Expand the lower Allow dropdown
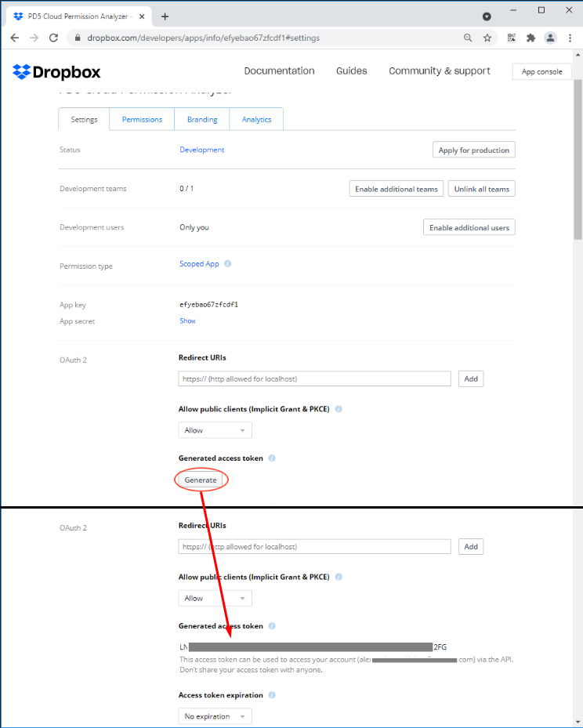The height and width of the screenshot is (728, 583). (x=215, y=598)
